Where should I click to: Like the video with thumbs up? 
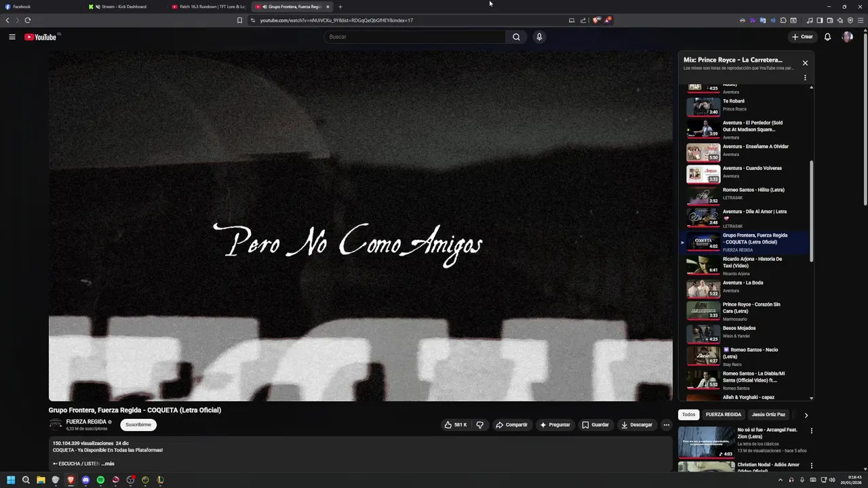456,425
